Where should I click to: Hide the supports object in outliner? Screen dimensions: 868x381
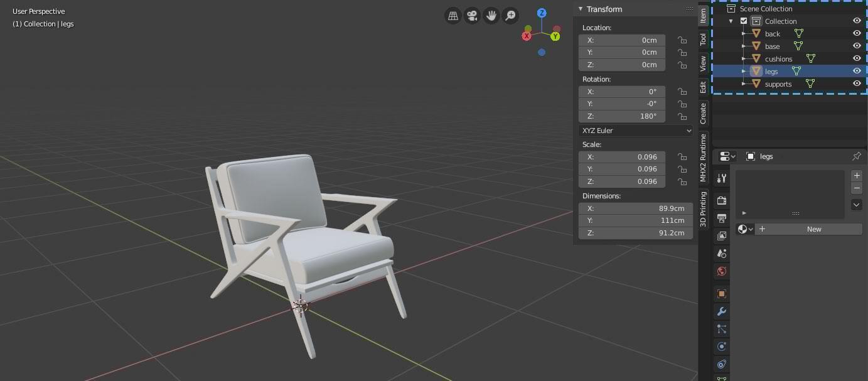click(857, 83)
